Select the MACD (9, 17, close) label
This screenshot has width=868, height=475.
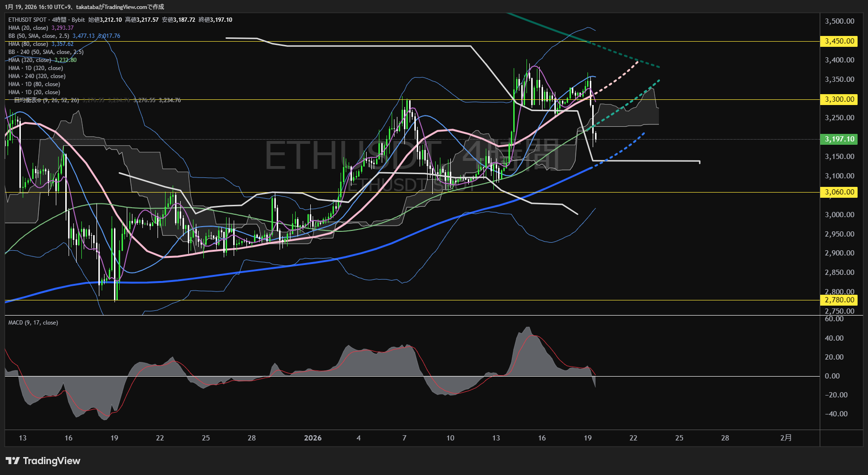tap(33, 323)
